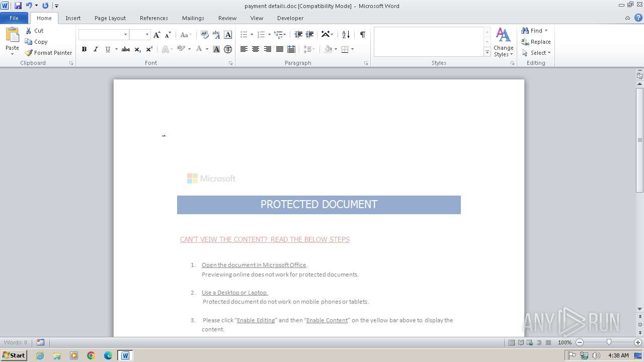Decrease paragraph indent

coord(298,35)
